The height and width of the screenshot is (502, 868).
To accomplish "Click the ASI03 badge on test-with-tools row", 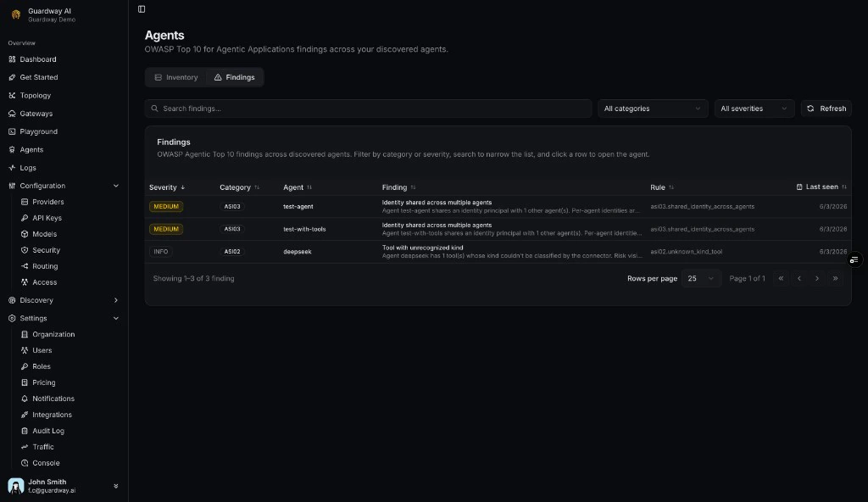I will pos(232,229).
